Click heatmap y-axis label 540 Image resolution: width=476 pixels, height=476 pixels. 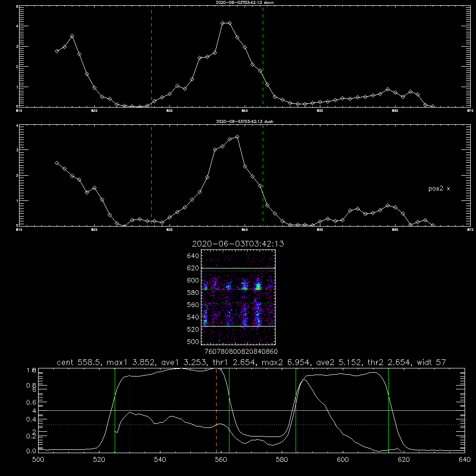point(193,317)
